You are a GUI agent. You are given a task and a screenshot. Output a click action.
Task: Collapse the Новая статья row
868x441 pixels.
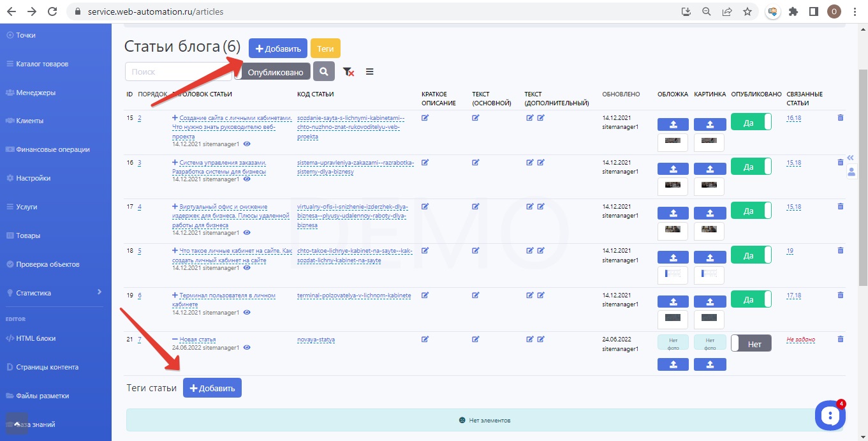coord(175,340)
